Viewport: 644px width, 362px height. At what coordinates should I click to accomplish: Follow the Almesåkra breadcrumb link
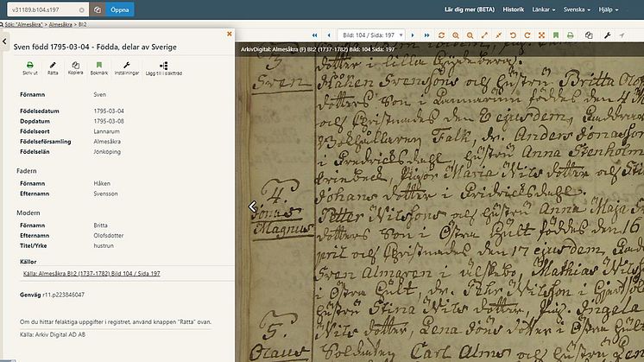(x=60, y=25)
